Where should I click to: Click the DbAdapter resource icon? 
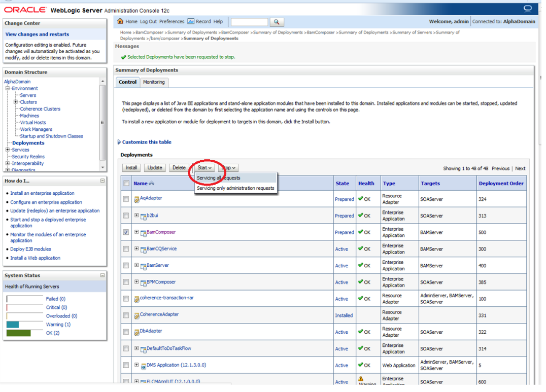point(137,333)
